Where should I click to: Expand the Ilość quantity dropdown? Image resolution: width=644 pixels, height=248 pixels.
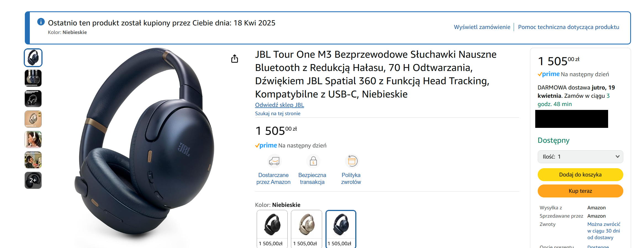(x=580, y=157)
